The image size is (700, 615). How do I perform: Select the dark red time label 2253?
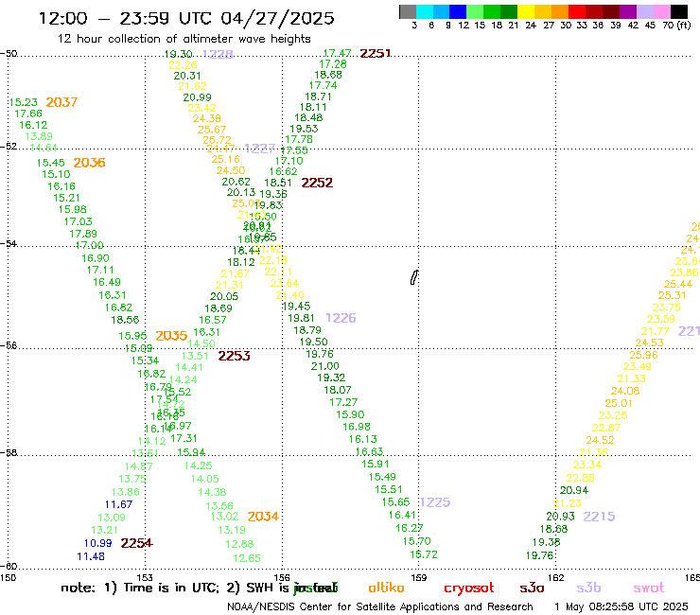click(234, 356)
